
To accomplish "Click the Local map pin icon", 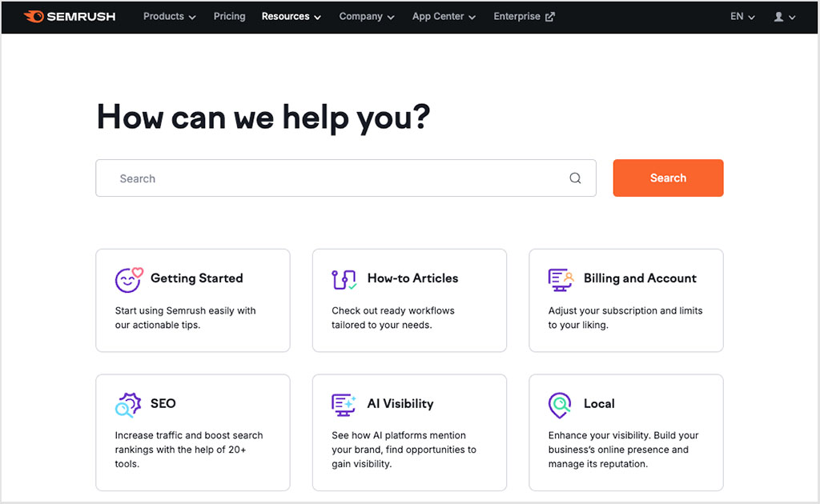I will click(561, 404).
